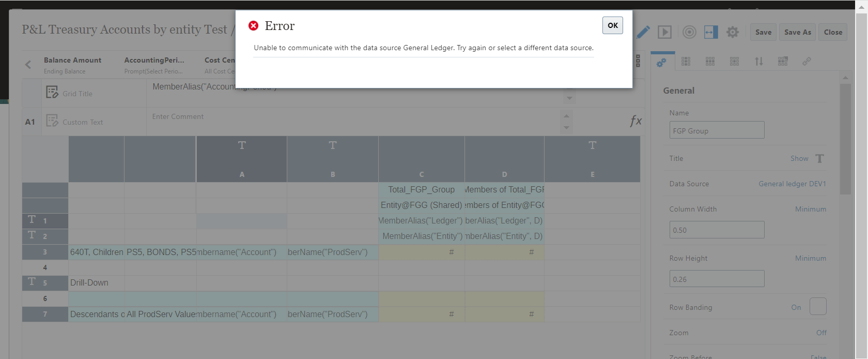Click left chevron to scroll POV dimensions
The width and height of the screenshot is (868, 359).
pos(28,65)
